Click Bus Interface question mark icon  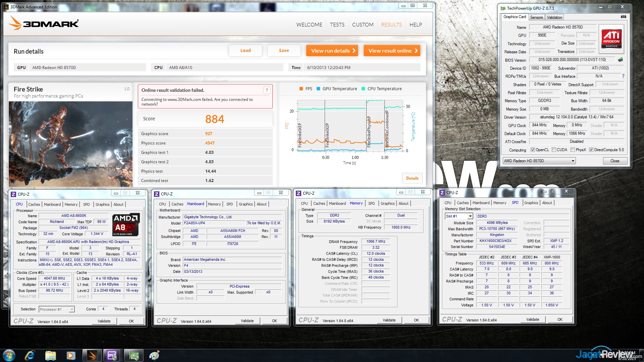(x=623, y=76)
